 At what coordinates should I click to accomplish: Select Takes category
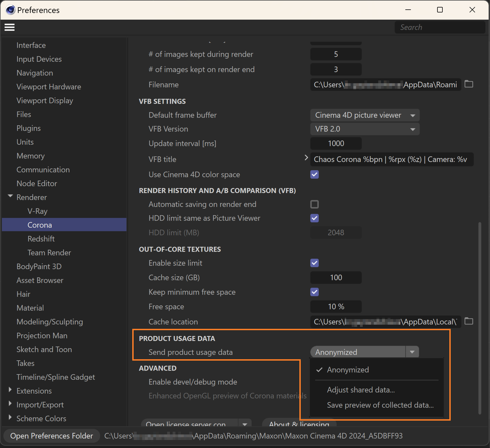click(x=25, y=363)
